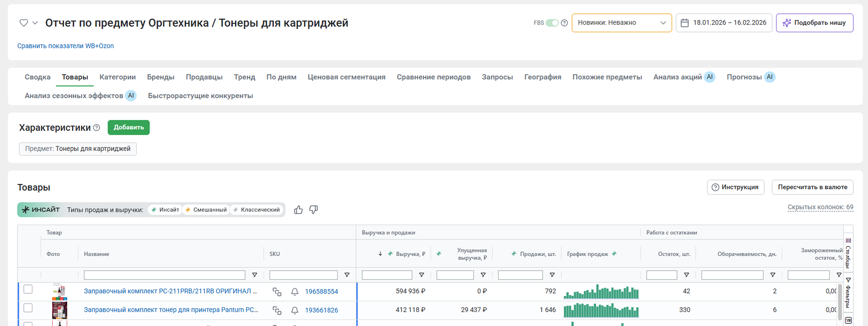Screen dimensions: 868x326
Task: Click the Название filter input field
Action: click(164, 275)
